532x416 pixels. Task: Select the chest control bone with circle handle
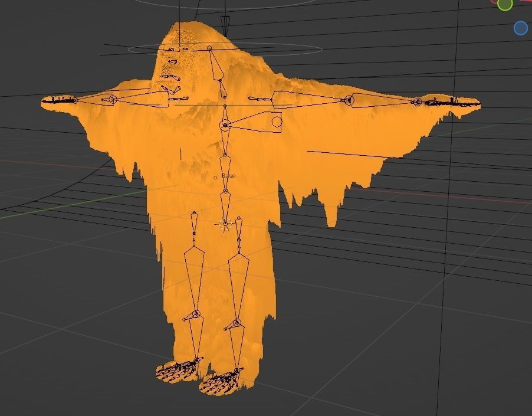tap(254, 123)
